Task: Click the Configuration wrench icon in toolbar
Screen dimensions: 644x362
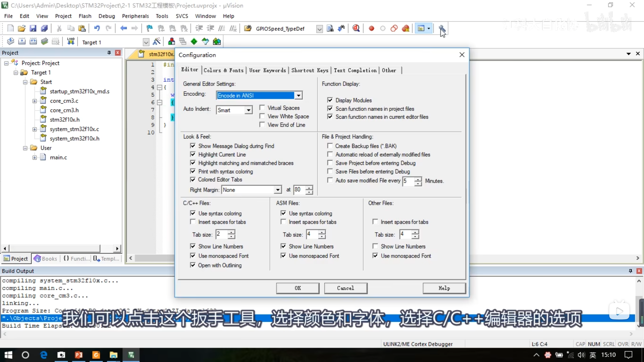Action: click(442, 28)
